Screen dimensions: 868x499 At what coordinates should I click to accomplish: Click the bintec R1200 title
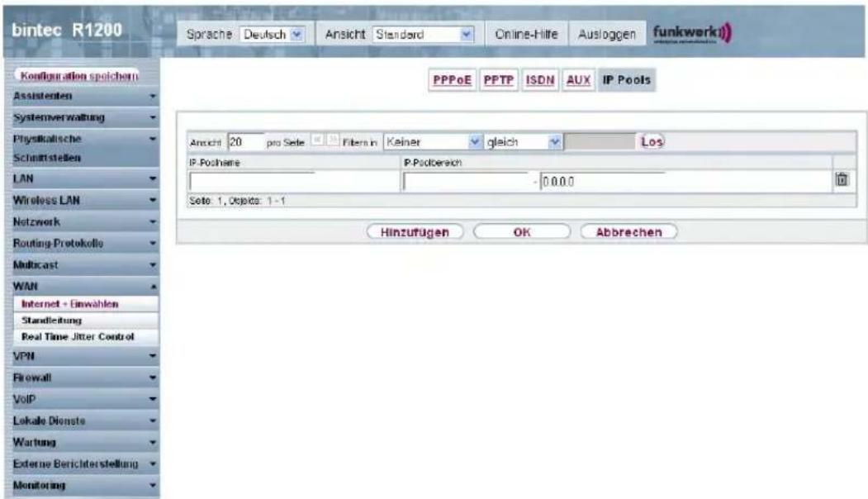click(66, 30)
